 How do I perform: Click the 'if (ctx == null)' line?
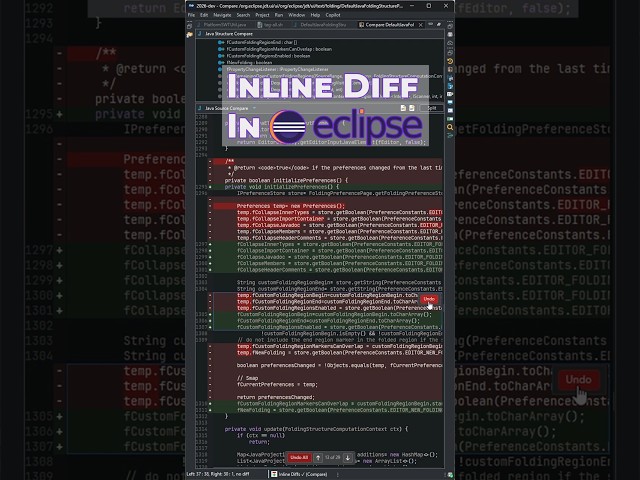tap(260, 436)
